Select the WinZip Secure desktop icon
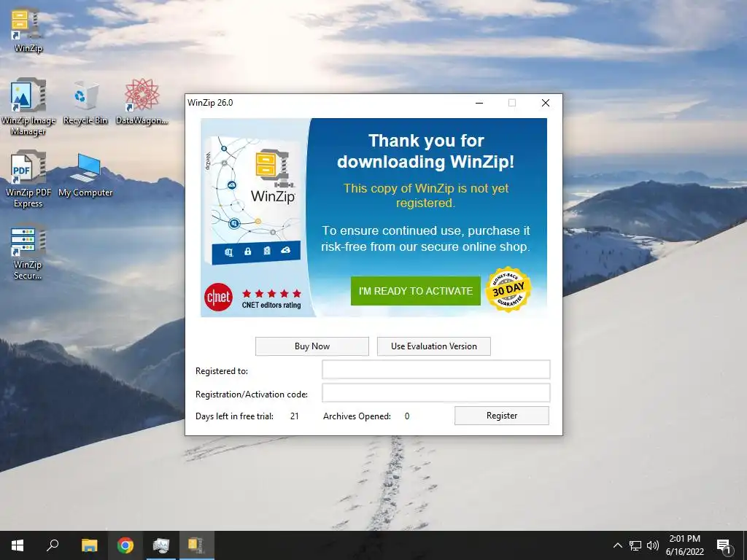 (28, 252)
